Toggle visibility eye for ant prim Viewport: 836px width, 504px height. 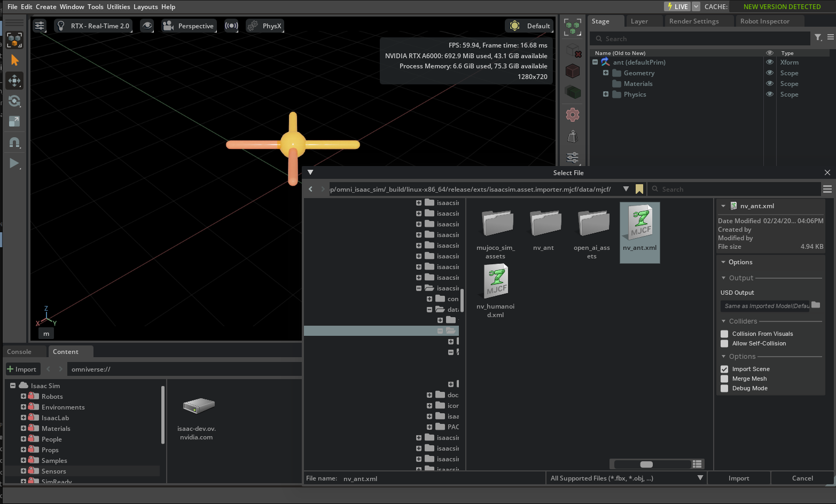point(770,62)
